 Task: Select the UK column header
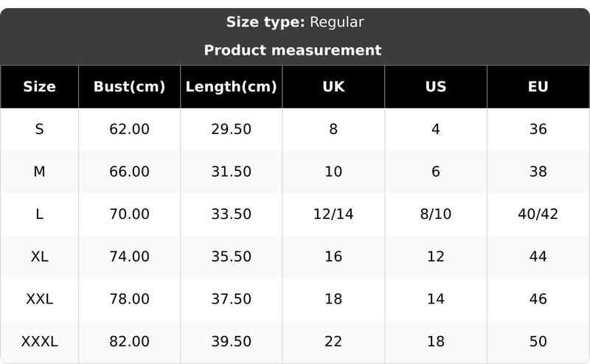point(333,87)
